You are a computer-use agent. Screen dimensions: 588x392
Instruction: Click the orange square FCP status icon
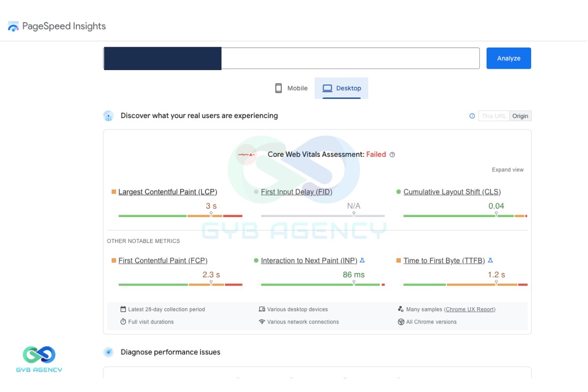(114, 261)
